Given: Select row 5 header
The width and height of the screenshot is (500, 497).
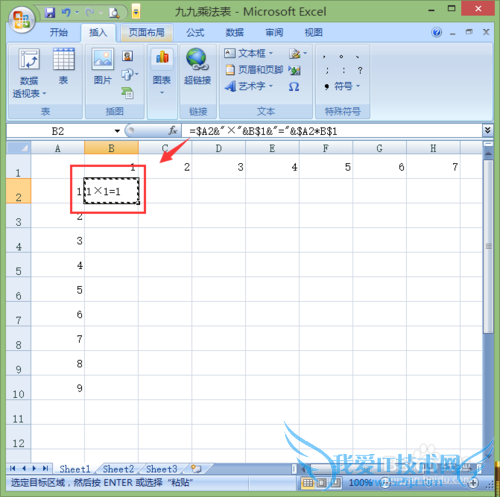Looking at the screenshot, I should [x=19, y=265].
